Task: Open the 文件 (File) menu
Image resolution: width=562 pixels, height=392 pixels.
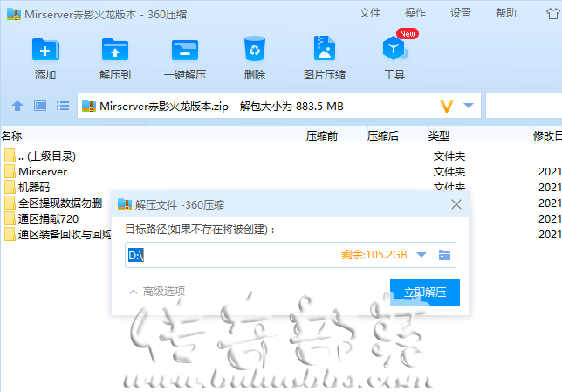Action: pyautogui.click(x=369, y=13)
